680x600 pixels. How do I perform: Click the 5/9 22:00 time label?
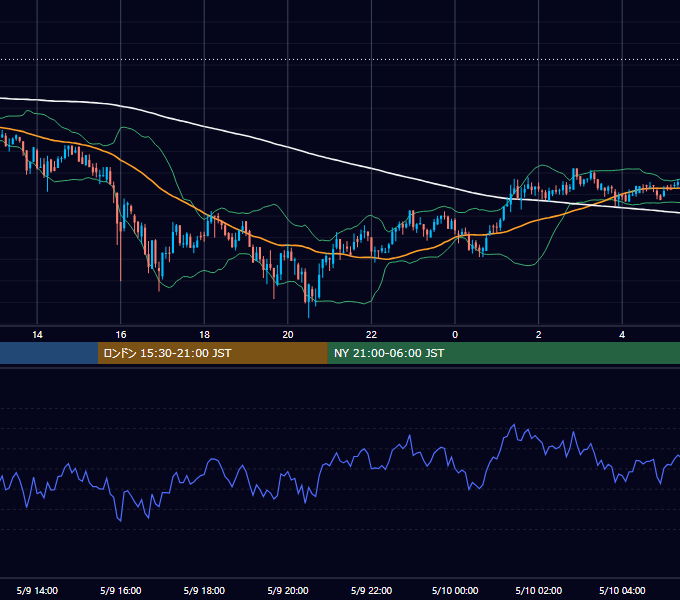click(371, 590)
